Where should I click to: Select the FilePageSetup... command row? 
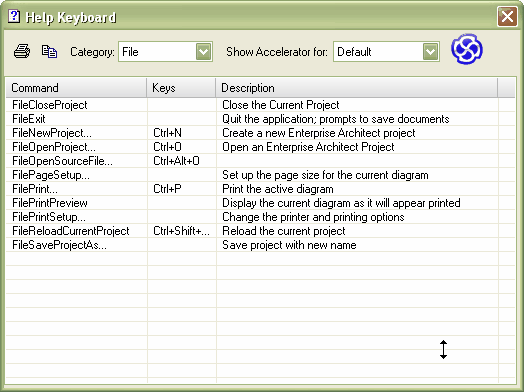point(260,175)
